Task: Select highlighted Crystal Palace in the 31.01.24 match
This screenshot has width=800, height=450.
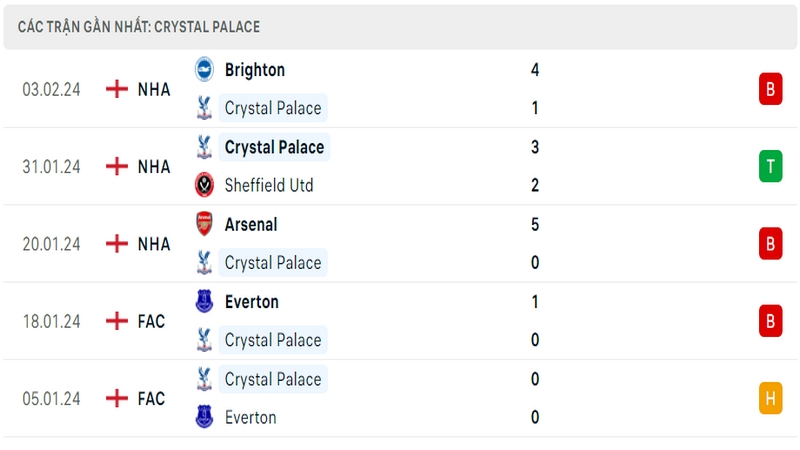Action: (x=274, y=147)
